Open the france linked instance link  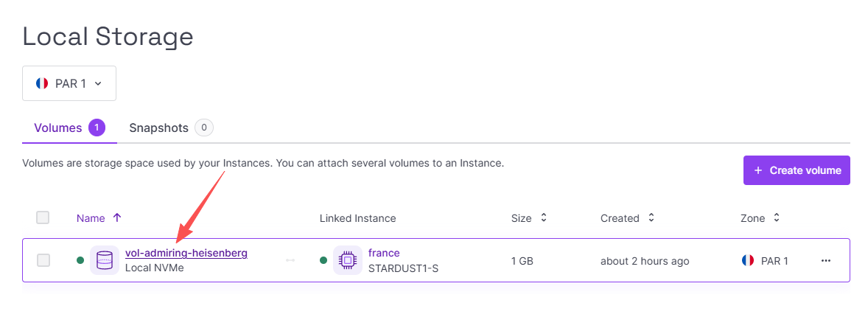384,253
